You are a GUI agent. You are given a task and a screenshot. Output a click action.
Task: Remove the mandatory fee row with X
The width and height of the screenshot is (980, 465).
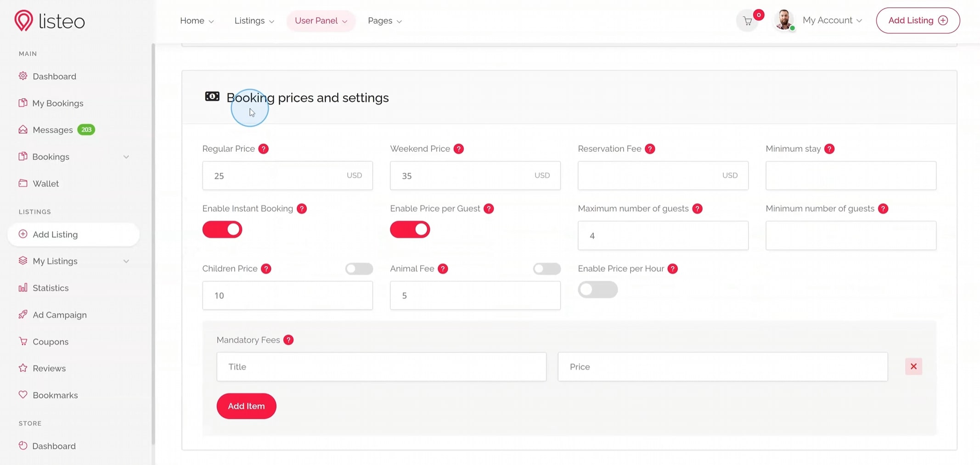[x=913, y=366]
